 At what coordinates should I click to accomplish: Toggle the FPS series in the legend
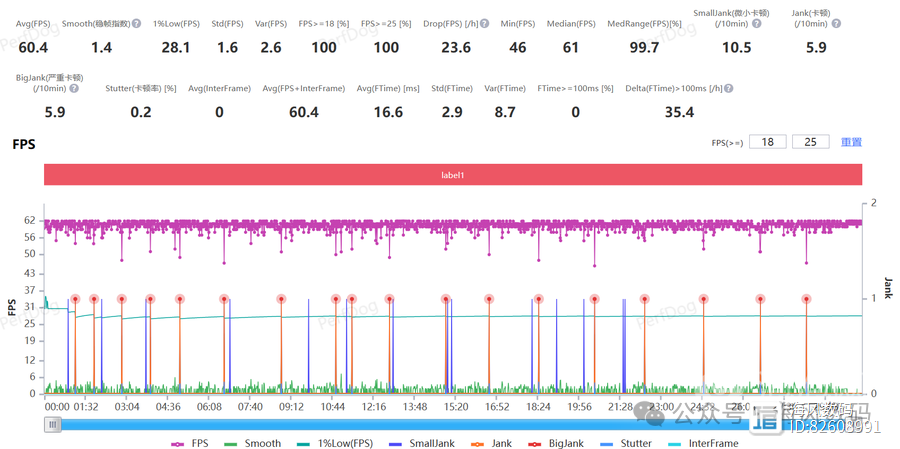[x=190, y=443]
